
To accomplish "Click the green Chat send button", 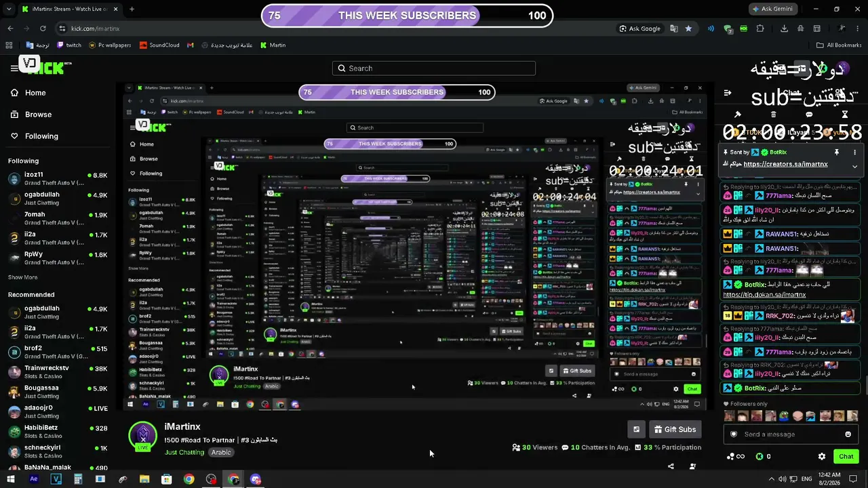I will pos(846,457).
